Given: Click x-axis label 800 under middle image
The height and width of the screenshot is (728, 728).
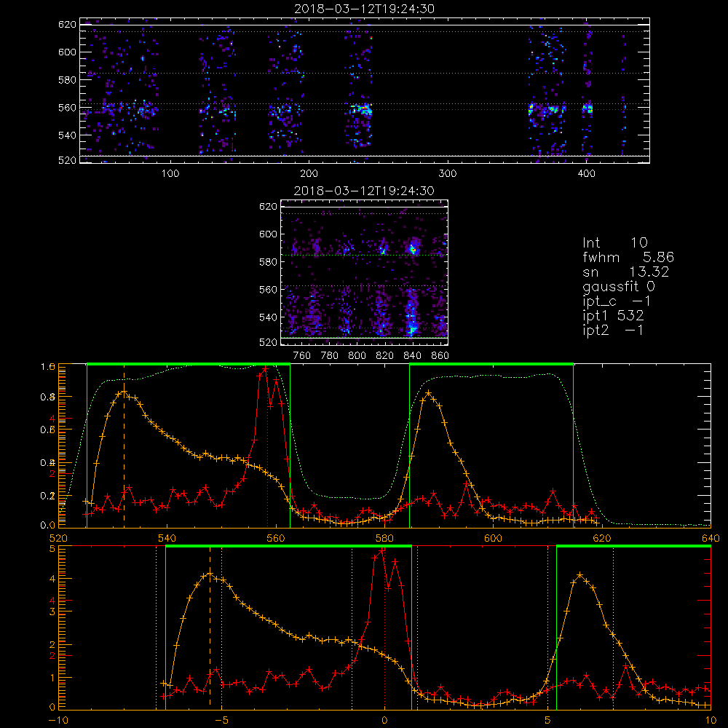Looking at the screenshot, I should click(x=357, y=356).
